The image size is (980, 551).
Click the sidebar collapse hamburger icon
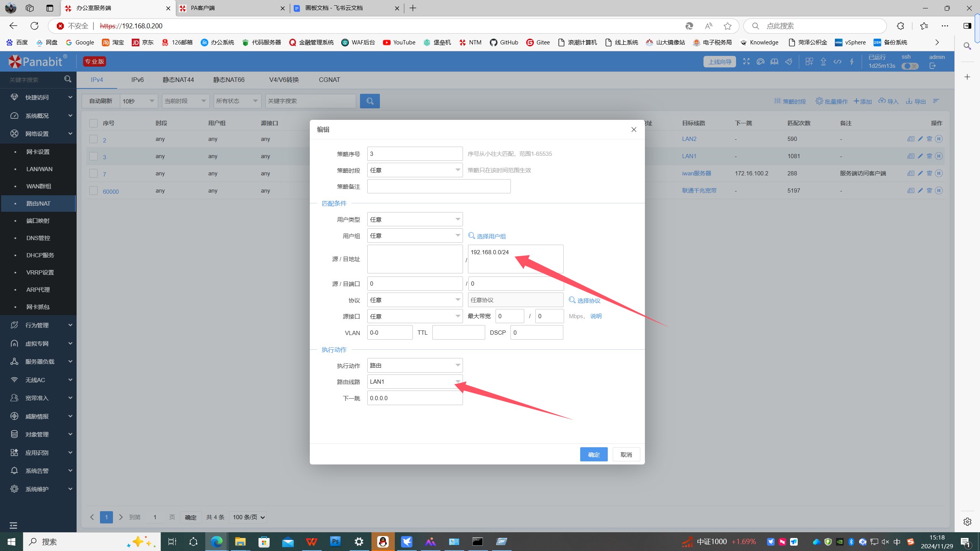[13, 525]
